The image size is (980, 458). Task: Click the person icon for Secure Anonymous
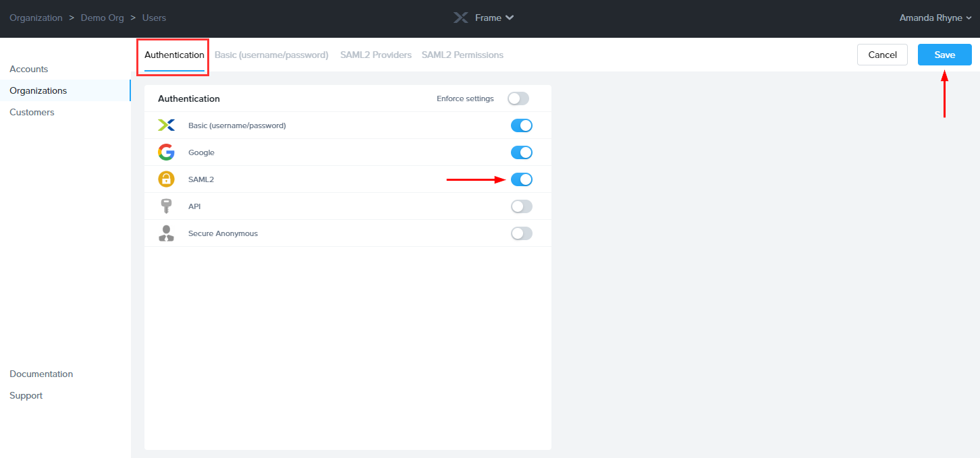166,233
